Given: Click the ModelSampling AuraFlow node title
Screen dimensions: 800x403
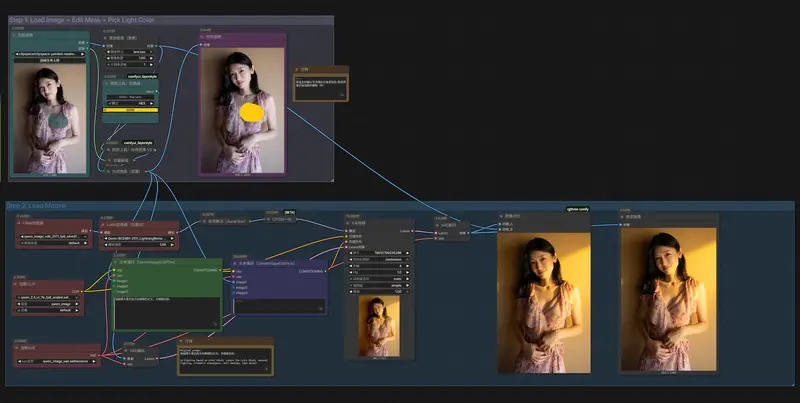Looking at the screenshot, I should tap(227, 221).
